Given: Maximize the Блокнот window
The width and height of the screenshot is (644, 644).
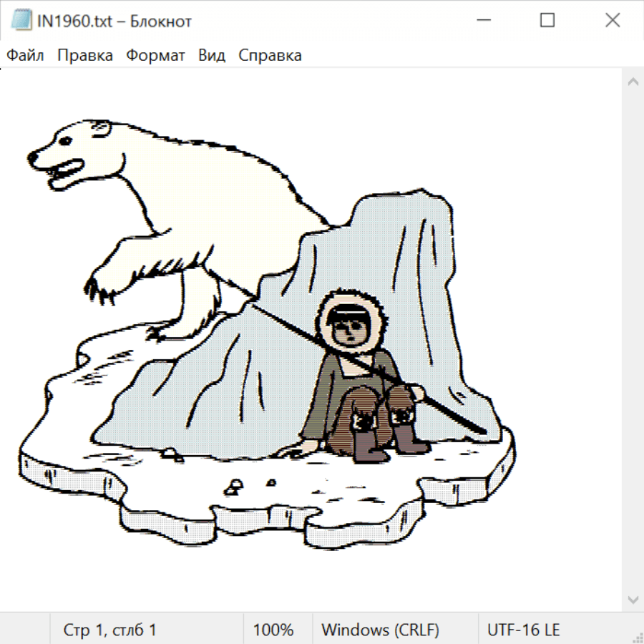Looking at the screenshot, I should click(x=547, y=21).
